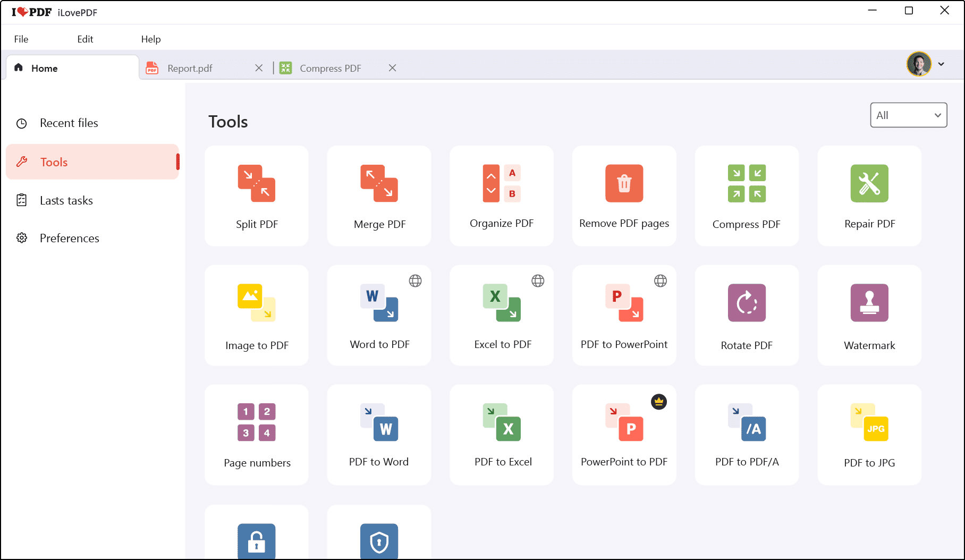
Task: Open Lasts tasks in sidebar
Action: click(x=92, y=200)
